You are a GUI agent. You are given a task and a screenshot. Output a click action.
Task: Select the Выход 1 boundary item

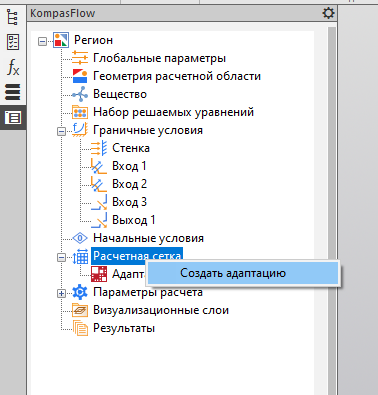(x=134, y=220)
